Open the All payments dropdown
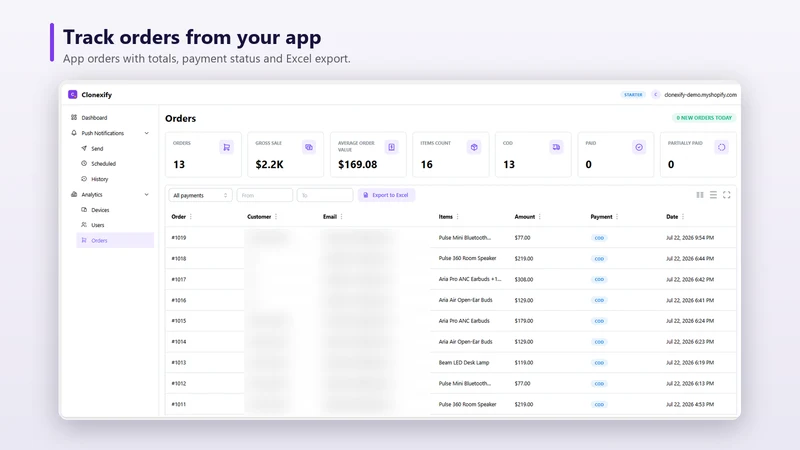This screenshot has height=450, width=800. 201,195
